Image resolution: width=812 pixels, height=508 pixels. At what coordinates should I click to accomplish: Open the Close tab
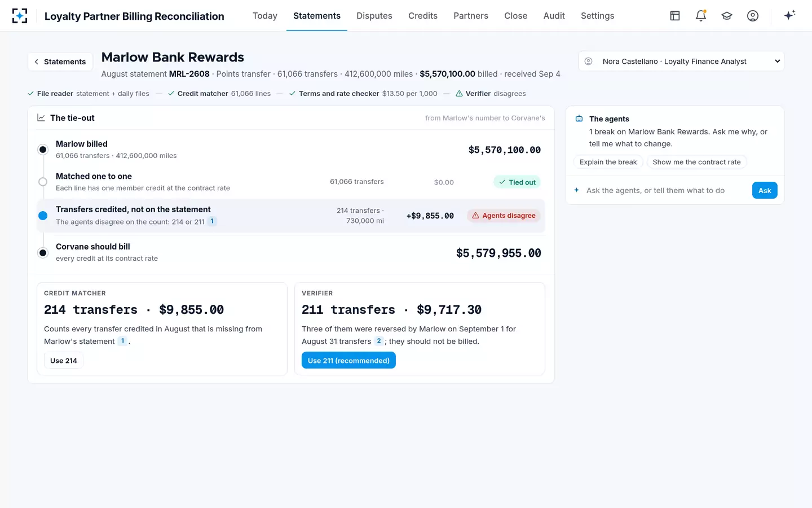tap(516, 16)
